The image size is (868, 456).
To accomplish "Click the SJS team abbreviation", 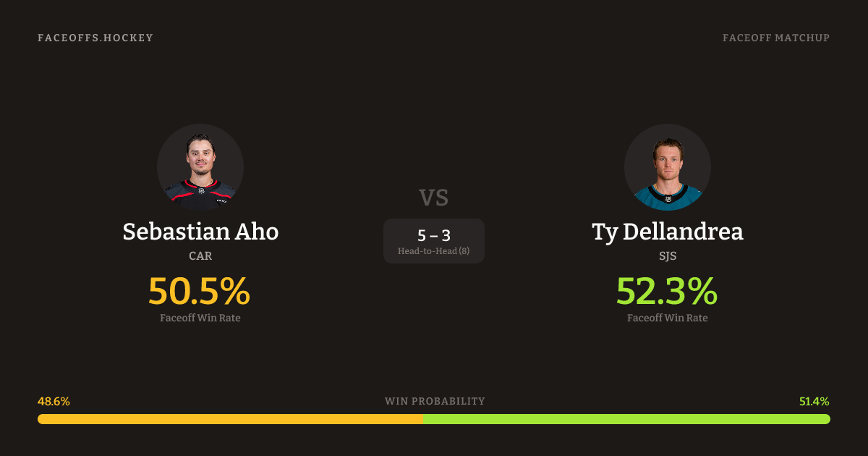I will 667,256.
